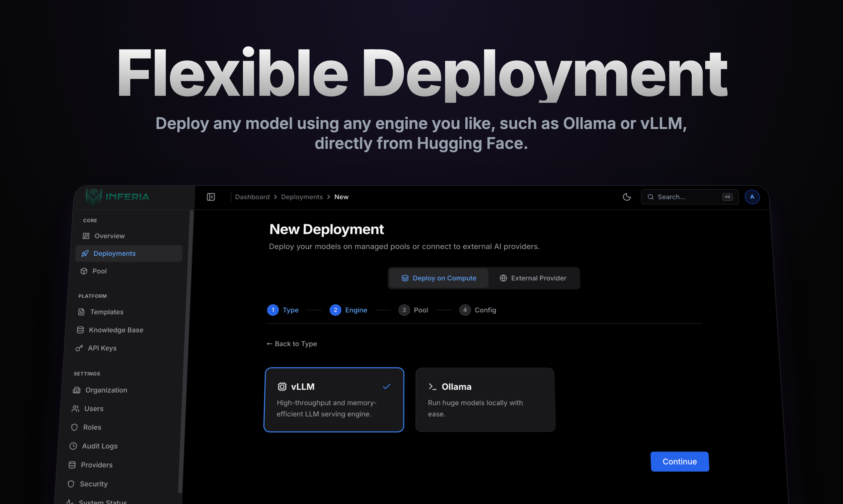Screen dimensions: 843x504
Task: Click Deployments breadcrumb link
Action: [x=302, y=197]
